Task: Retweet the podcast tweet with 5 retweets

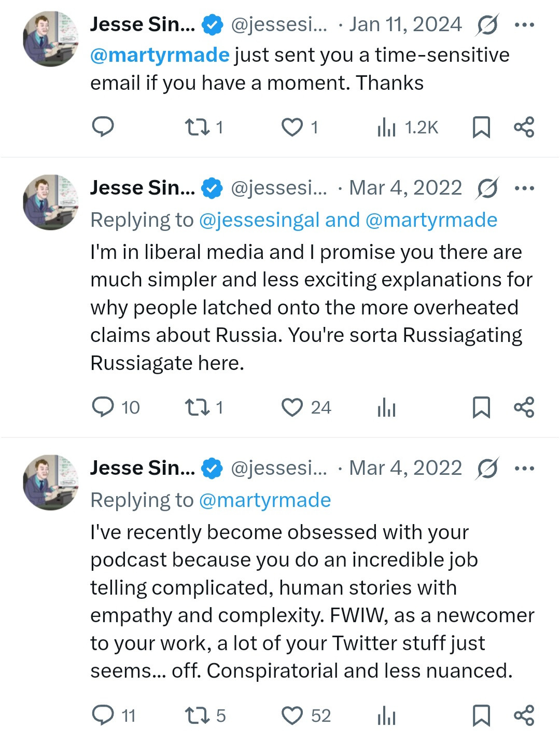Action: point(198,715)
